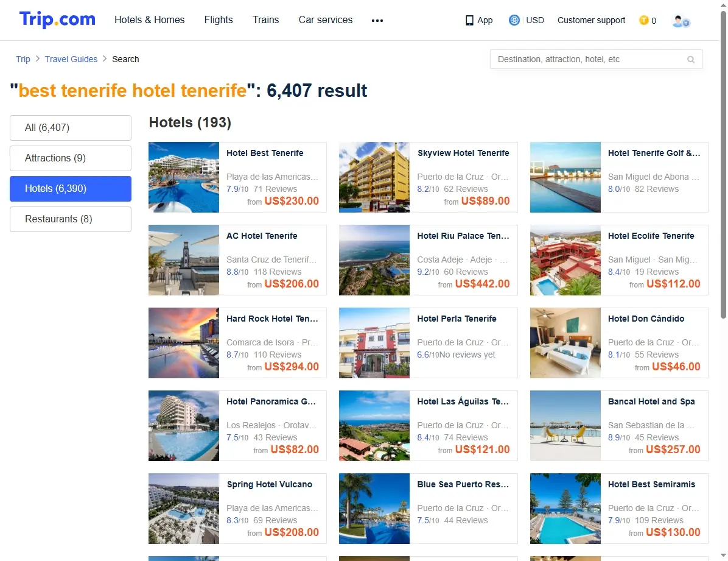Click the US$230.00 price
This screenshot has width=728, height=561.
[292, 201]
